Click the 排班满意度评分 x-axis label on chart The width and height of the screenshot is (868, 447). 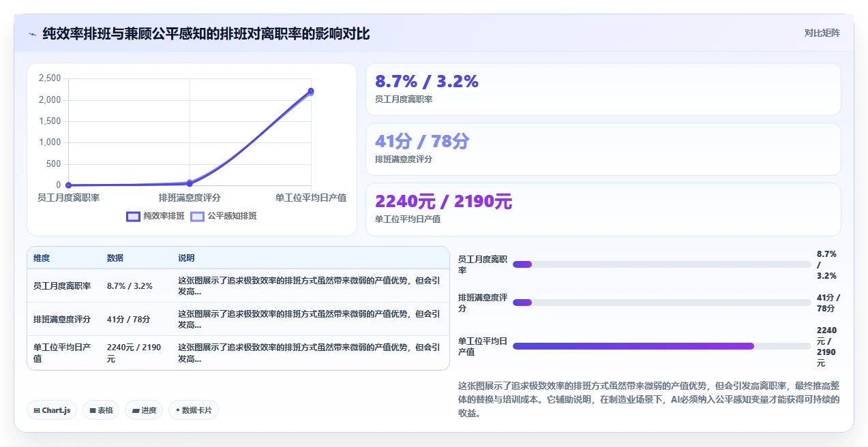[190, 198]
